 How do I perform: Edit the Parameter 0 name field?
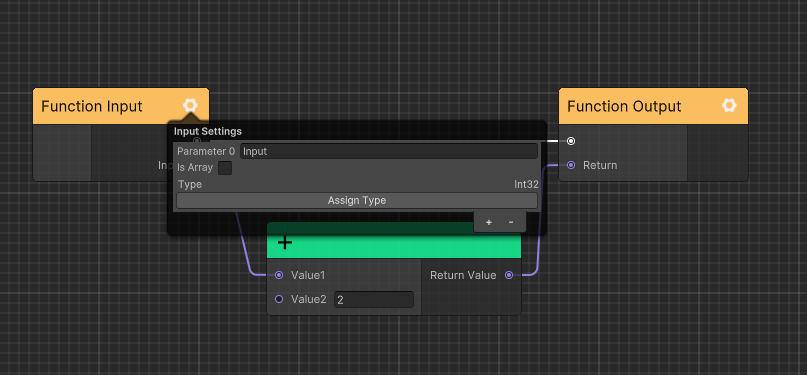click(389, 151)
